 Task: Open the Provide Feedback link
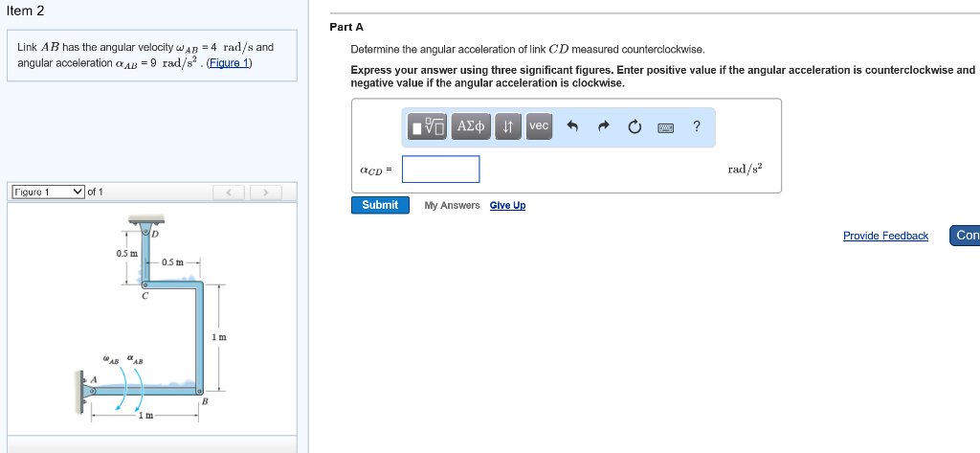(885, 236)
